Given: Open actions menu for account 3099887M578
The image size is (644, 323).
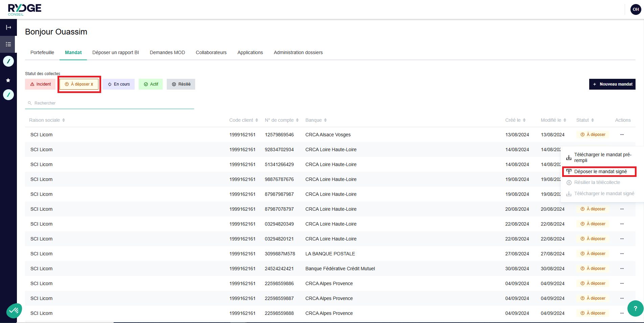Looking at the screenshot, I should [622, 254].
